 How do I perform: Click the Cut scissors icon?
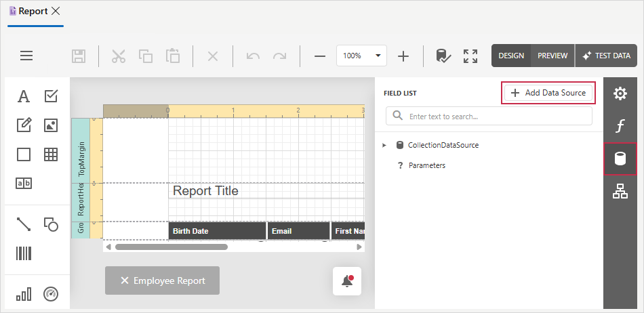pyautogui.click(x=118, y=56)
